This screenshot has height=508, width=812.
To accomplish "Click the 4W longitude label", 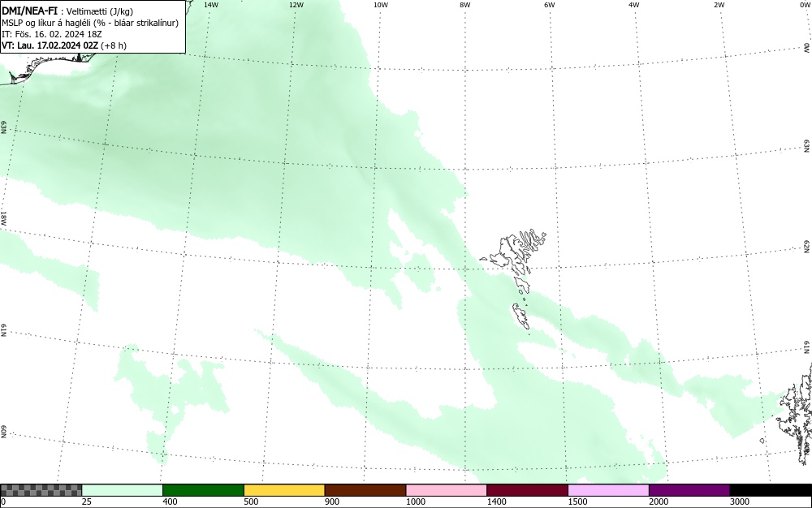I will pos(634,5).
